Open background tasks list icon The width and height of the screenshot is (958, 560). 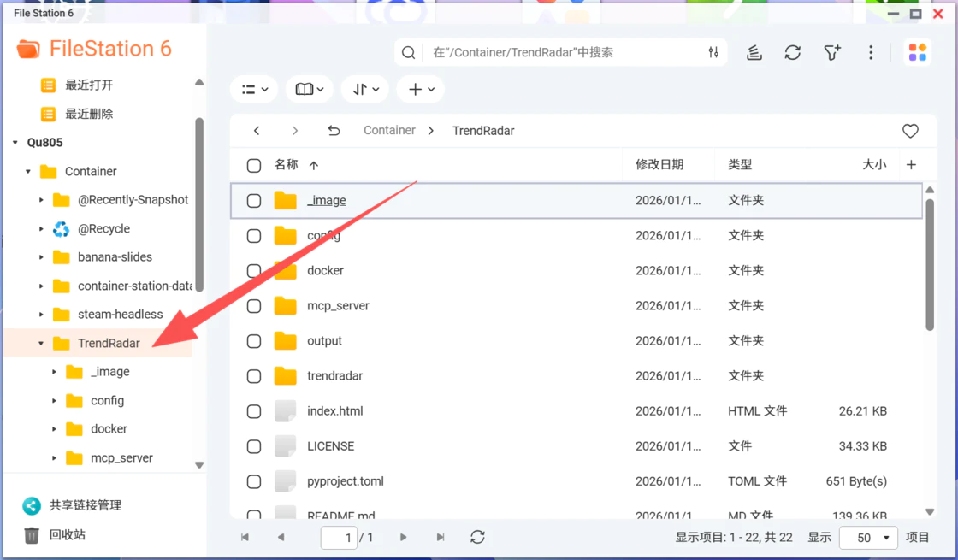[x=754, y=52]
